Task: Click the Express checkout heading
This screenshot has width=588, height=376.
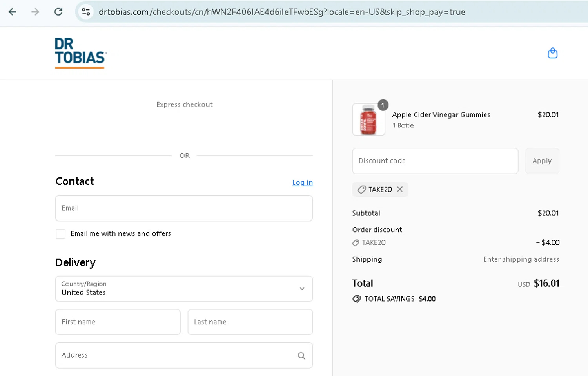Action: [184, 105]
